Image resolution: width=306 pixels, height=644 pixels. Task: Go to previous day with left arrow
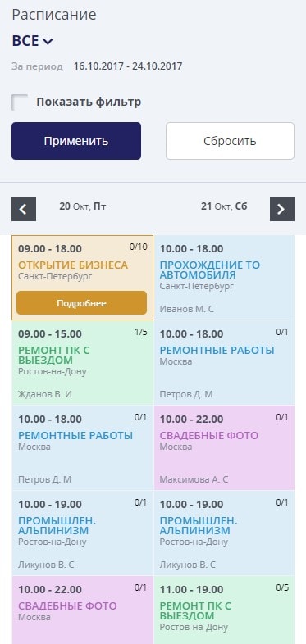click(x=24, y=209)
